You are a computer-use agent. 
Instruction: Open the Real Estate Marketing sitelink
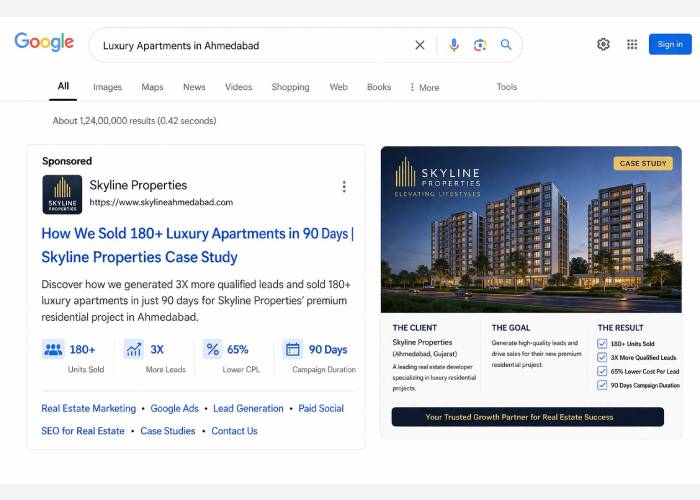[88, 408]
